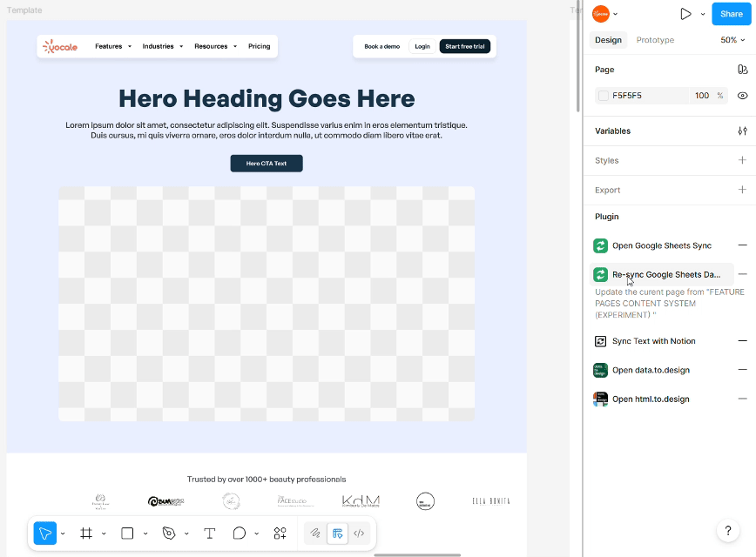756x557 pixels.
Task: Click Pricing in site navbar
Action: [x=259, y=46]
